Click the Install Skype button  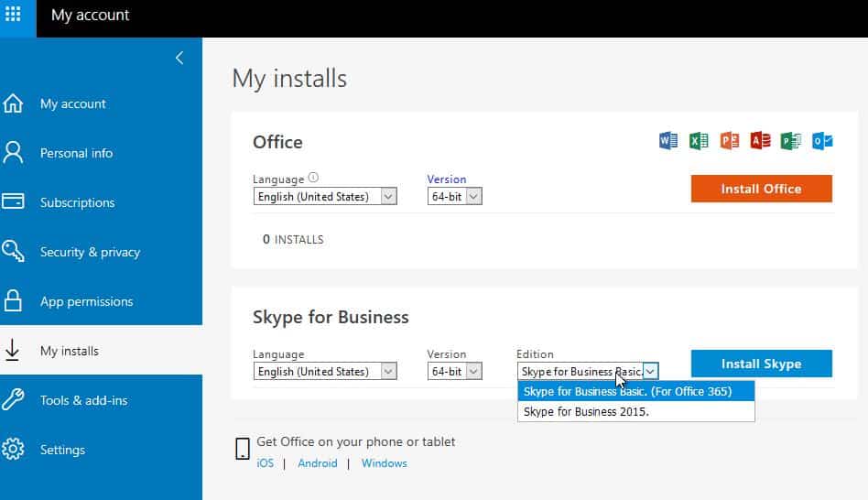coord(761,364)
